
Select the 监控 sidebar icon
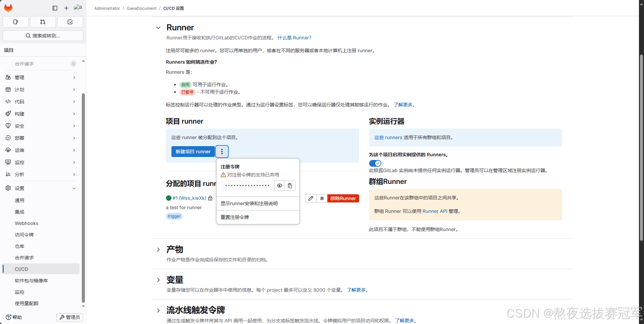pyautogui.click(x=8, y=162)
